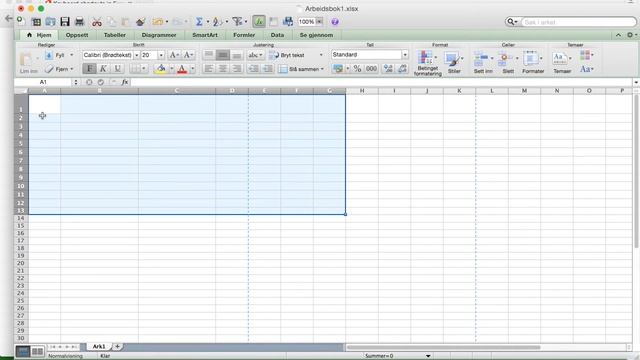This screenshot has width=640, height=360.
Task: Switch to the Oppsett tab
Action: pyautogui.click(x=77, y=35)
